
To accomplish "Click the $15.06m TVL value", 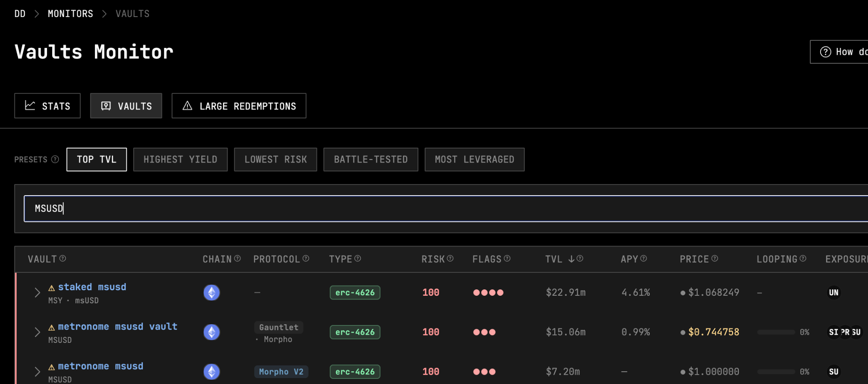I will click(x=566, y=332).
